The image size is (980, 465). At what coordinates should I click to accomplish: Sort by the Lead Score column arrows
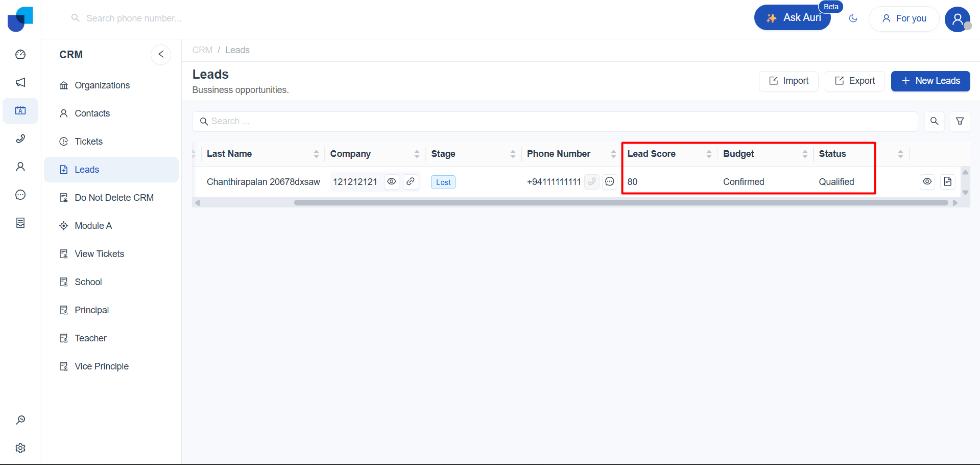[x=709, y=154]
